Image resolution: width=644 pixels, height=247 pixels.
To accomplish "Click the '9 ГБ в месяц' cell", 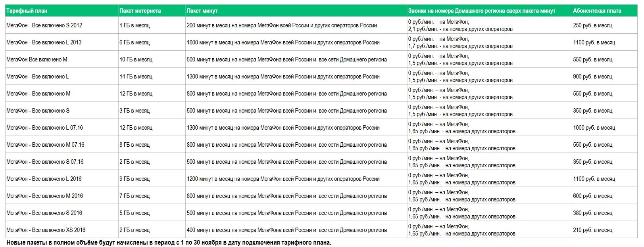I will tap(152, 179).
